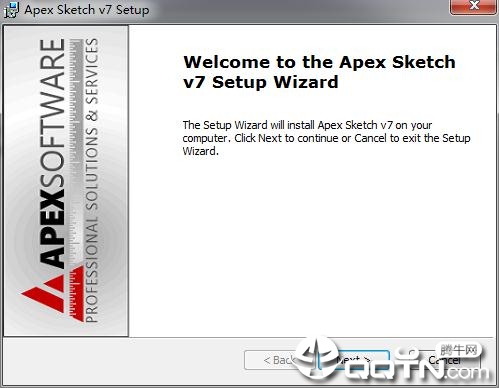499x388 pixels.
Task: Click the installer icon in the title bar
Action: (11, 10)
